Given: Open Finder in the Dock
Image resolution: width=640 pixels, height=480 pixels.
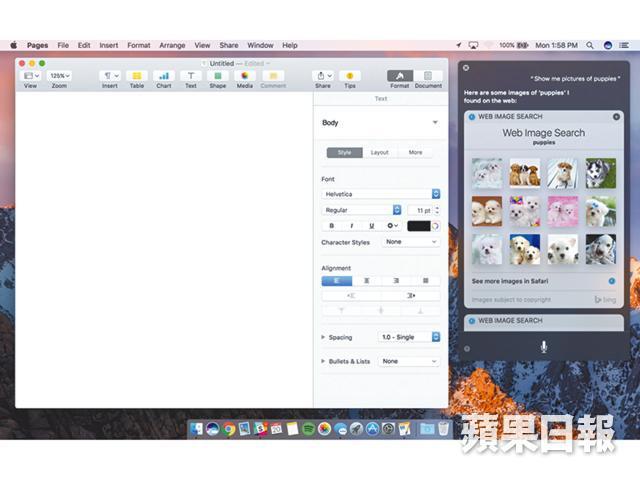Looking at the screenshot, I should [197, 429].
